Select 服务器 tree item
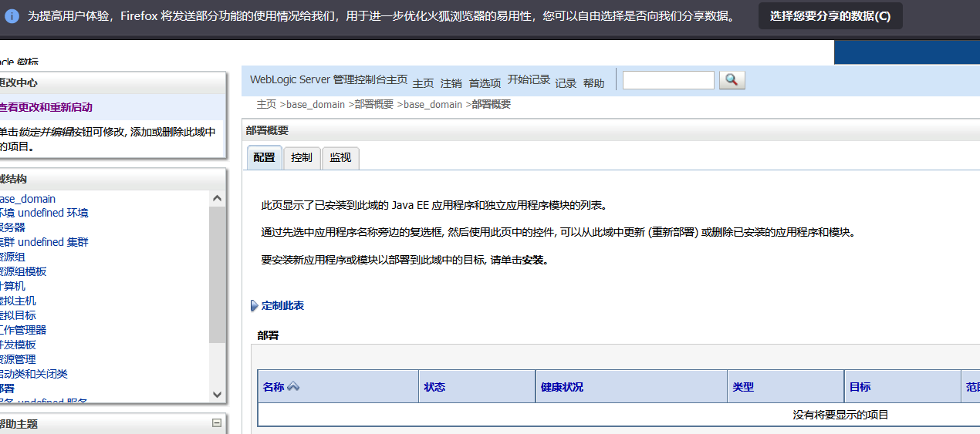 (12, 227)
